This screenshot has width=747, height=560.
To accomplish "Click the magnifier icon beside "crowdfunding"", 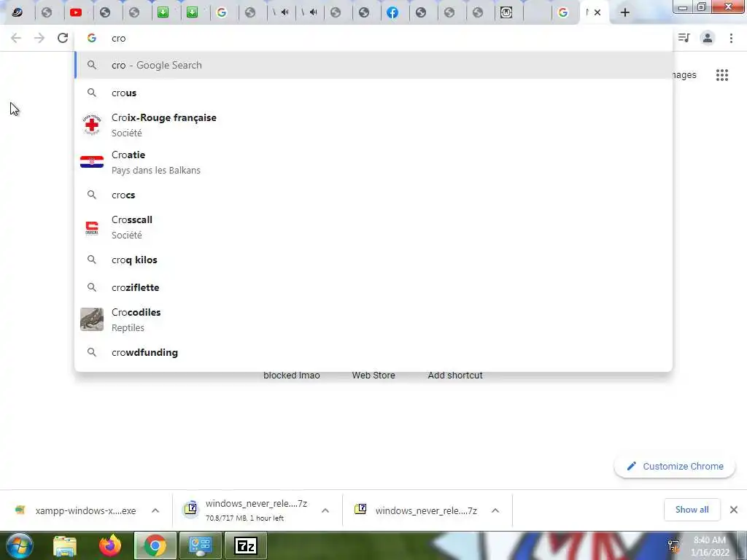I will (91, 352).
